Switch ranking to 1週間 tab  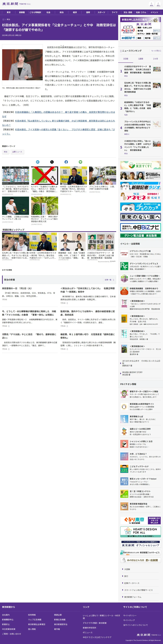click(141, 59)
